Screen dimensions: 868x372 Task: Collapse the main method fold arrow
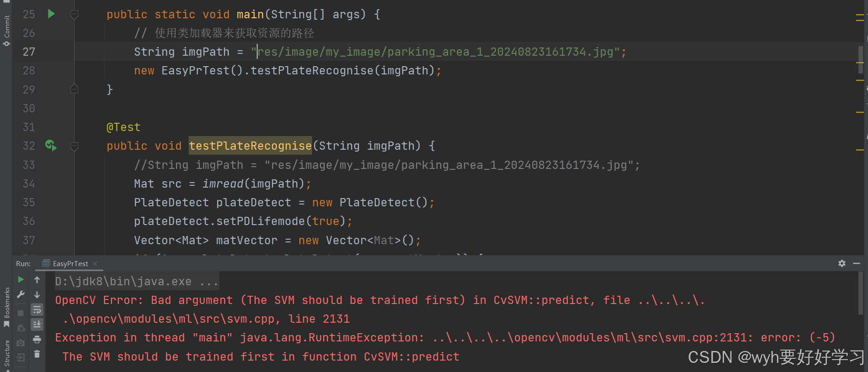(74, 14)
